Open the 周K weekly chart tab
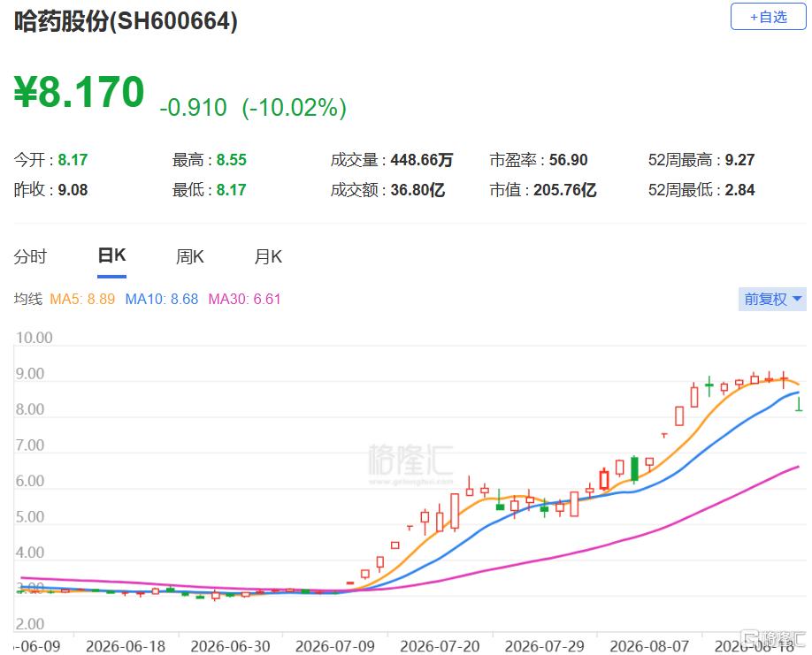Screen dimensions: 812x655 pyautogui.click(x=190, y=256)
